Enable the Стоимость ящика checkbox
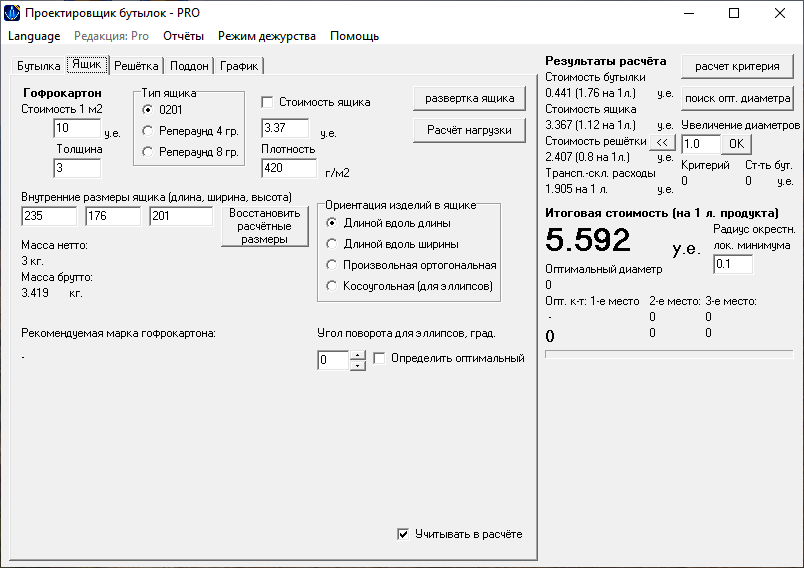The height and width of the screenshot is (568, 804). click(267, 102)
